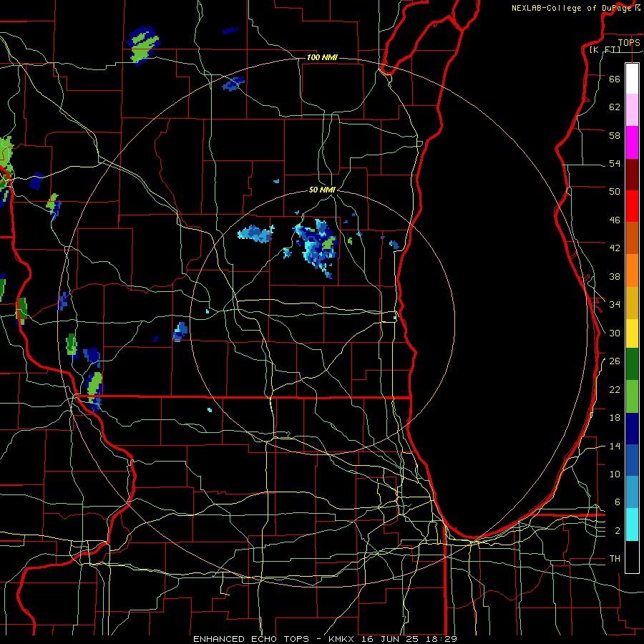This screenshot has width=644, height=644.
Task: Click the '34' scale label
Action: tap(615, 304)
